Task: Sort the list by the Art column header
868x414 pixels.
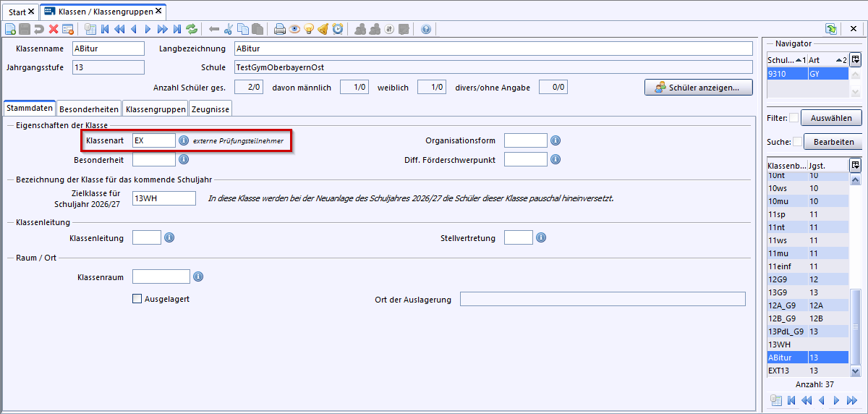Action: pyautogui.click(x=822, y=60)
